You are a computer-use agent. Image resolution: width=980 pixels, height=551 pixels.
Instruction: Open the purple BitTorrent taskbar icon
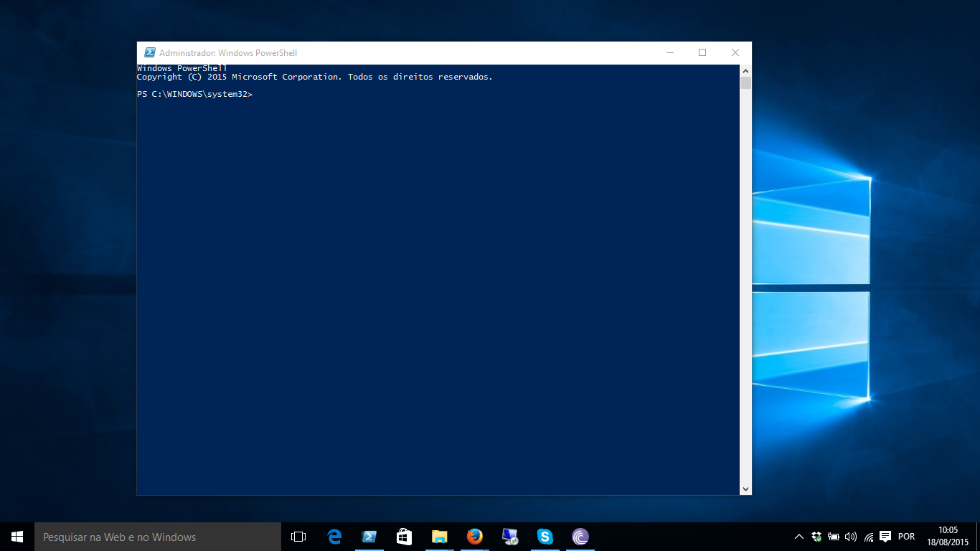(580, 537)
